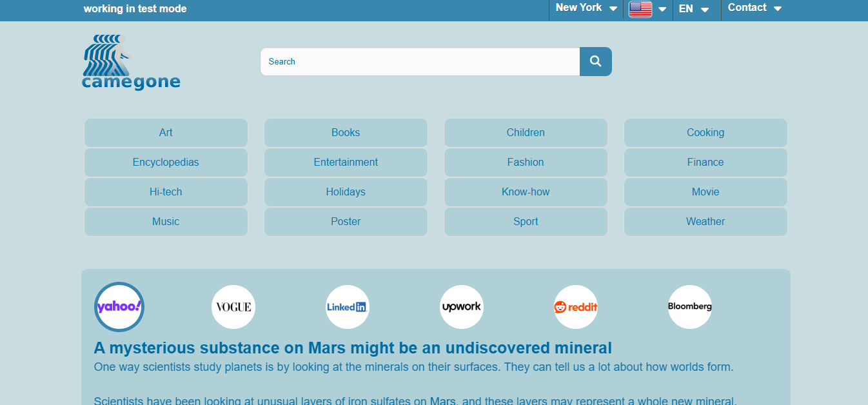Open the Mars mineral article headline
This screenshot has width=868, height=405.
353,348
